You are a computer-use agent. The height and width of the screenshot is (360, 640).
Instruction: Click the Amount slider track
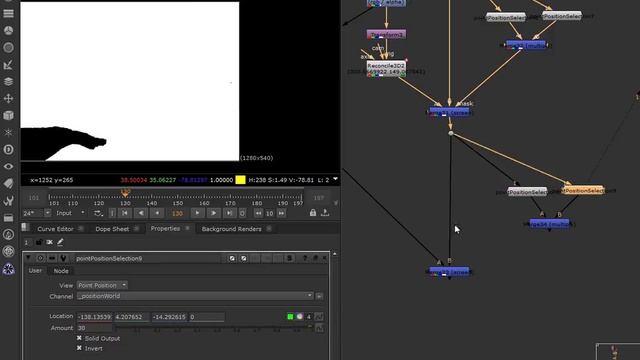coord(213,327)
